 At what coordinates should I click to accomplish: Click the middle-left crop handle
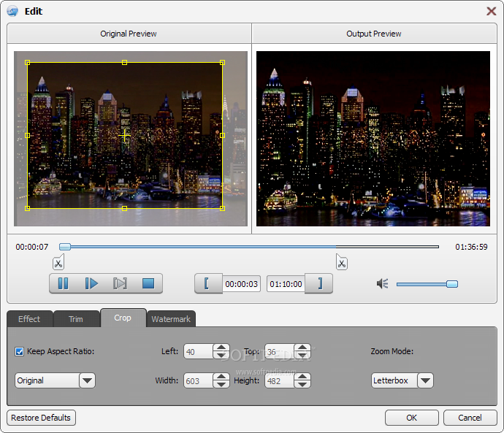[27, 136]
